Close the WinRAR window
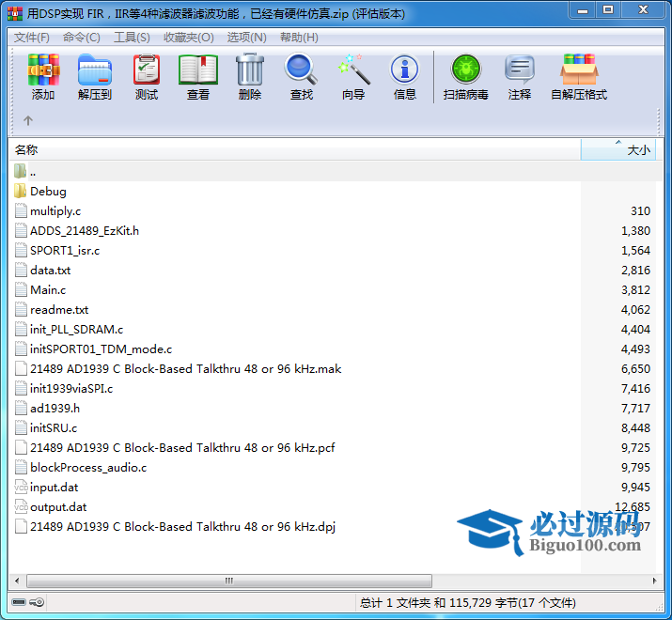 [643, 10]
